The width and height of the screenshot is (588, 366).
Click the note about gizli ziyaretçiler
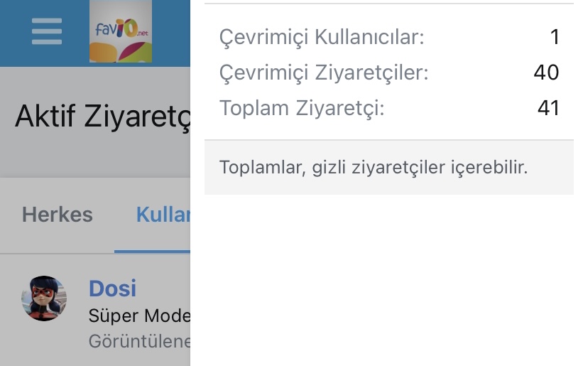click(x=374, y=168)
